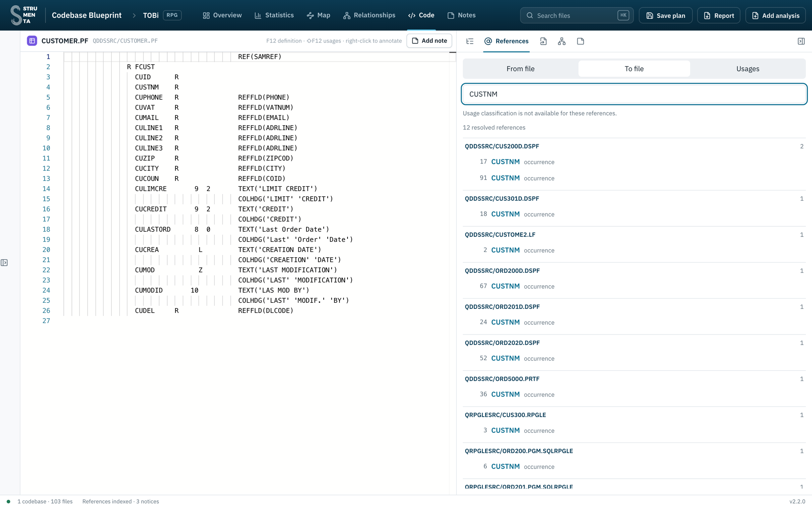Open CUSTNM occurrence at line 52

click(634, 358)
